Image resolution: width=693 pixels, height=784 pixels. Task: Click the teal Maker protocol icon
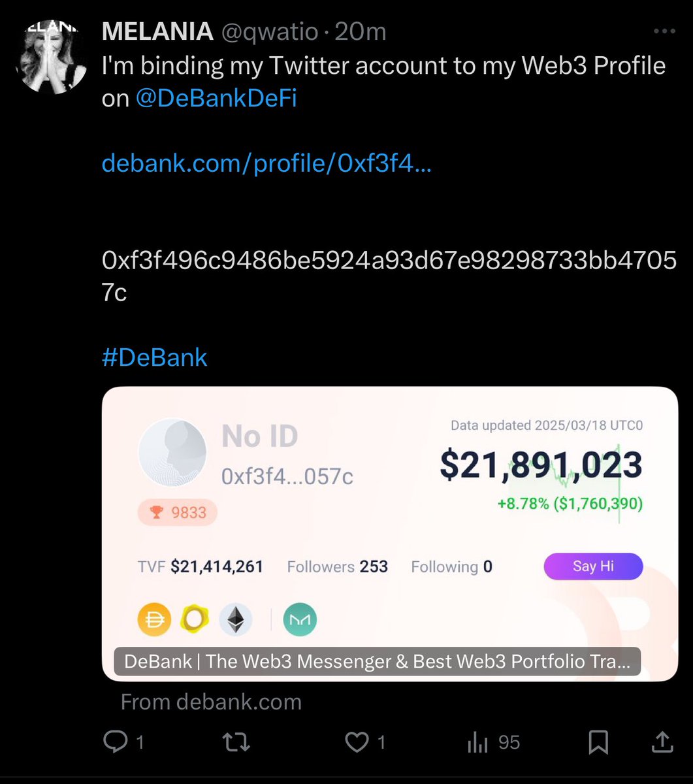pos(300,619)
